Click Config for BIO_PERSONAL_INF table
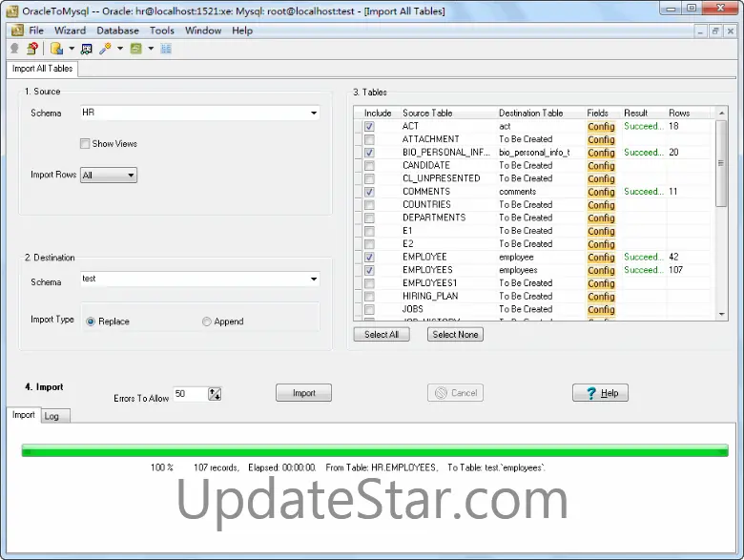Viewport: 744px width, 560px height. pyautogui.click(x=601, y=153)
